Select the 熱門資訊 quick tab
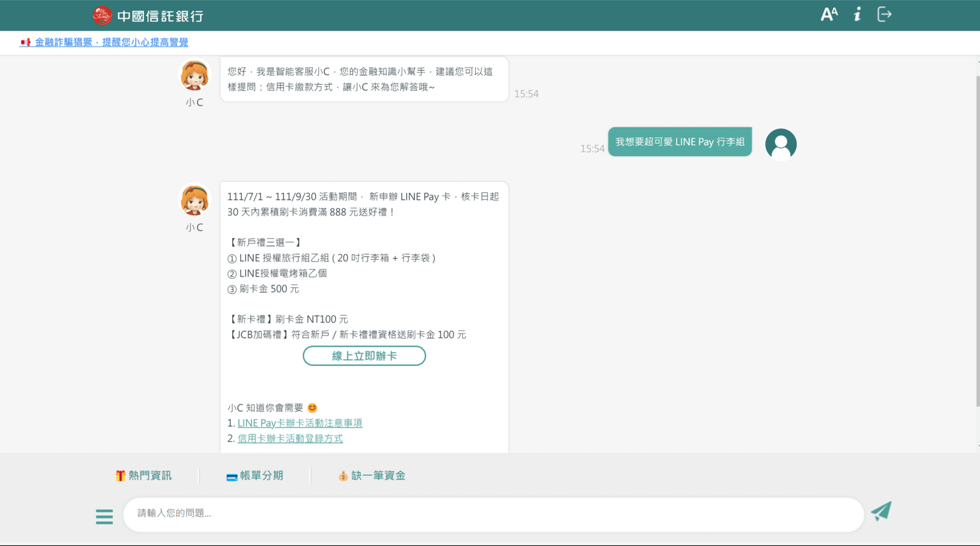Viewport: 980px width, 546px height. pyautogui.click(x=144, y=476)
